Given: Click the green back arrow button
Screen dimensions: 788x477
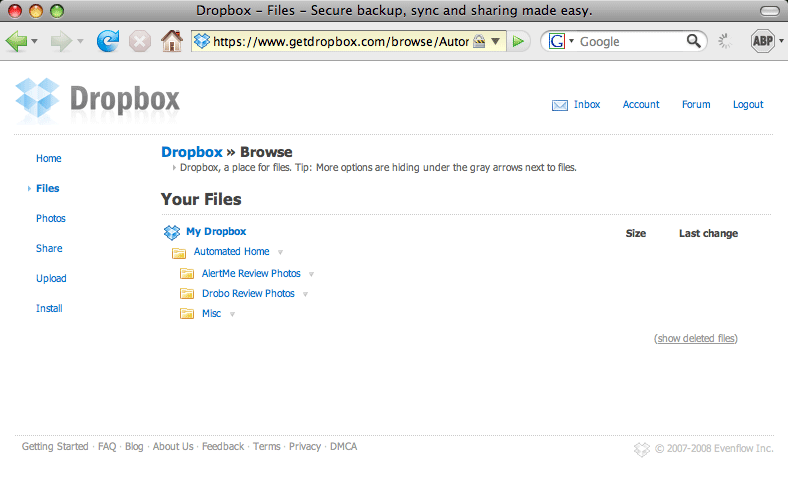Looking at the screenshot, I should pyautogui.click(x=17, y=42).
